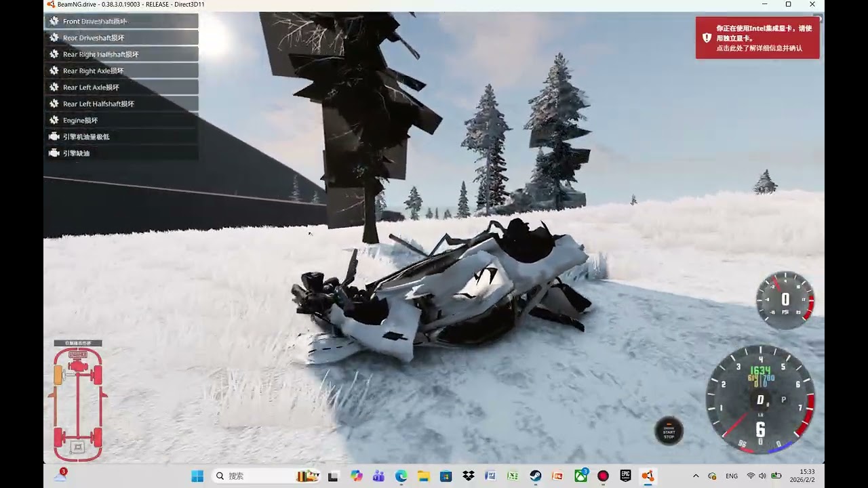
Task: Open Task View from the taskbar
Action: coord(333,476)
